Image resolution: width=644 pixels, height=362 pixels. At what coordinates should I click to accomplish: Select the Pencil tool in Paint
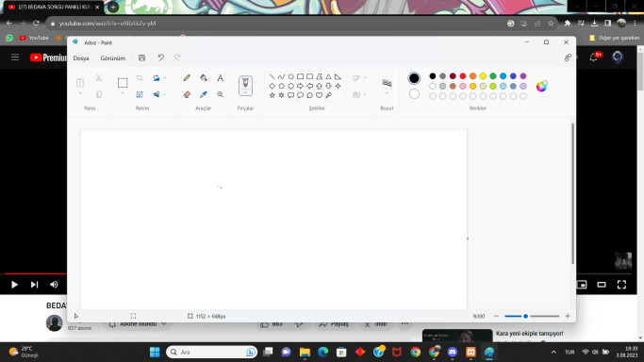(x=187, y=78)
